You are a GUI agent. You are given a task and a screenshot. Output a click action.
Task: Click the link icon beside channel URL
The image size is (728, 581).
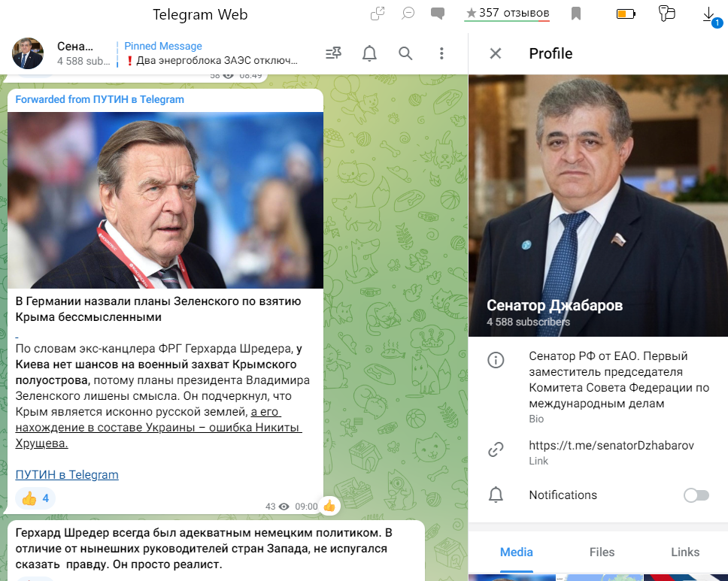tap(496, 449)
